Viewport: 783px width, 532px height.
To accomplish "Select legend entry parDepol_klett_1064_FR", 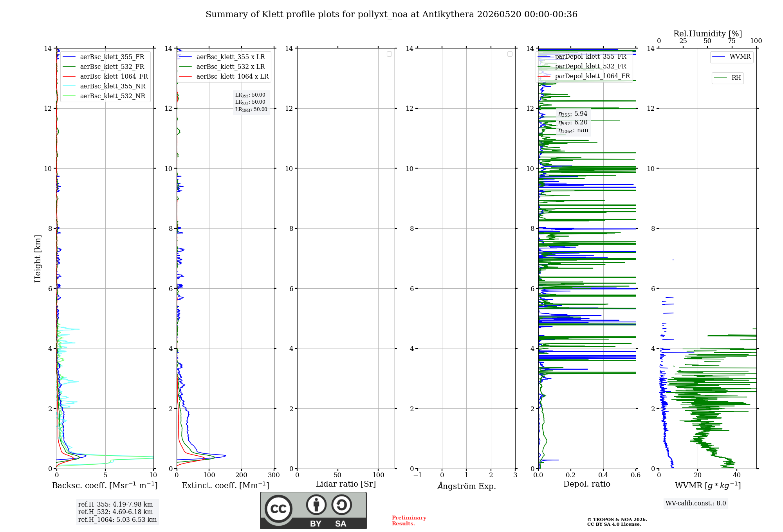I will pos(592,76).
